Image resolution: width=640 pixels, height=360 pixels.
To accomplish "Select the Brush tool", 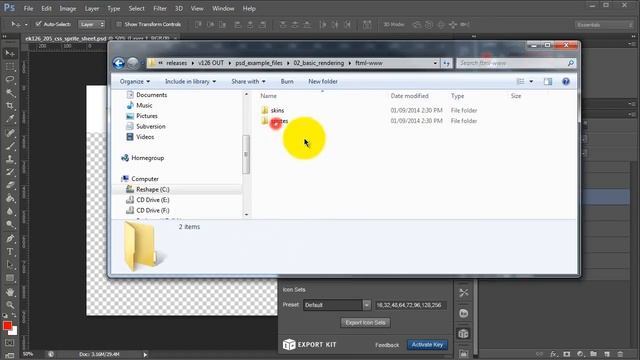I will coord(10,146).
